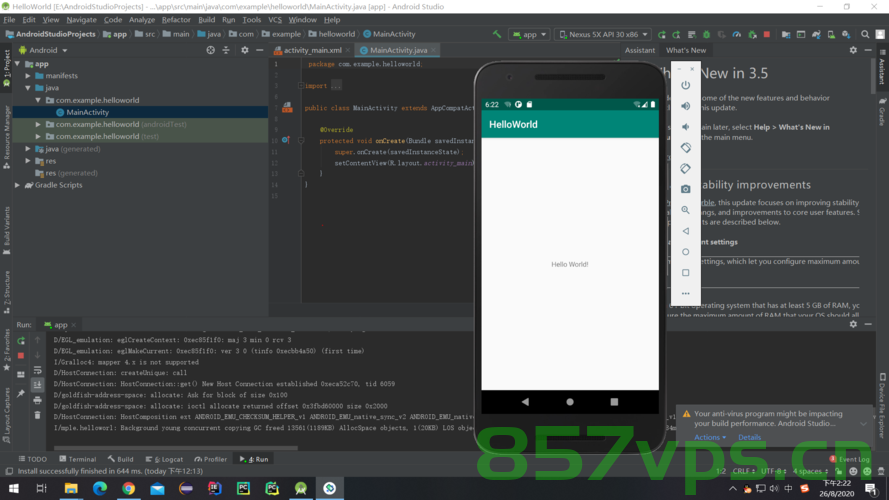The height and width of the screenshot is (500, 889).
Task: Open the Refactor menu
Action: 176,20
